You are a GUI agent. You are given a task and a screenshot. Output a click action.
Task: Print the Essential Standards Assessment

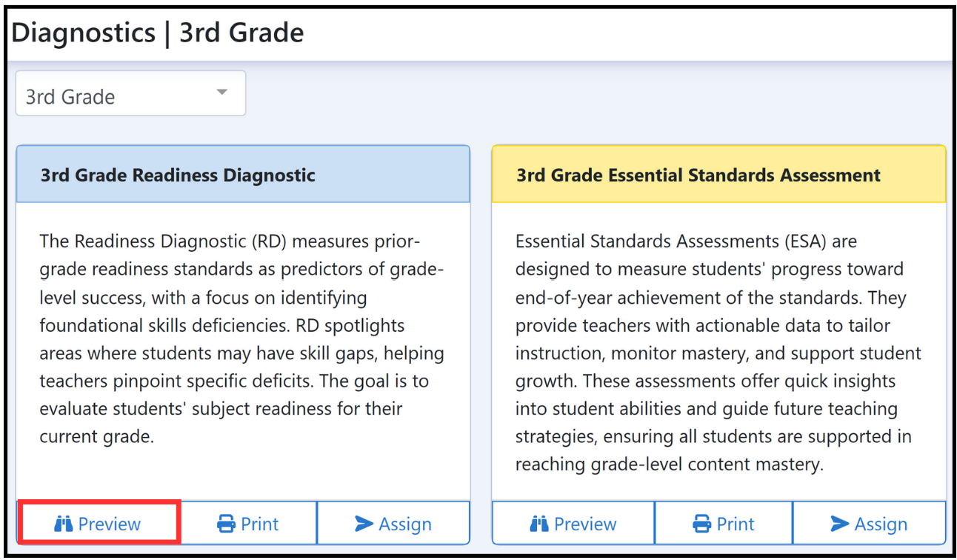coord(724,524)
